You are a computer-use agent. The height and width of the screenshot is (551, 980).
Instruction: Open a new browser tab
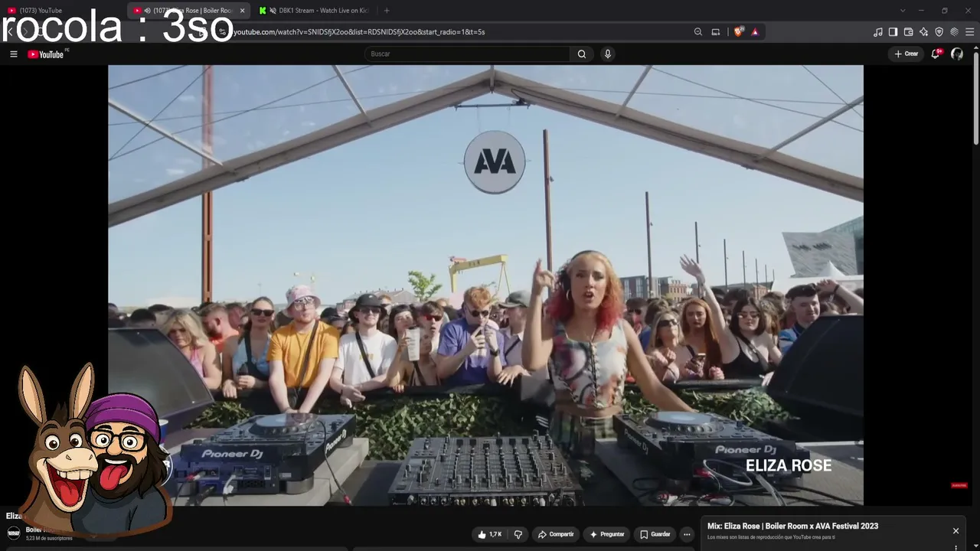pos(387,11)
